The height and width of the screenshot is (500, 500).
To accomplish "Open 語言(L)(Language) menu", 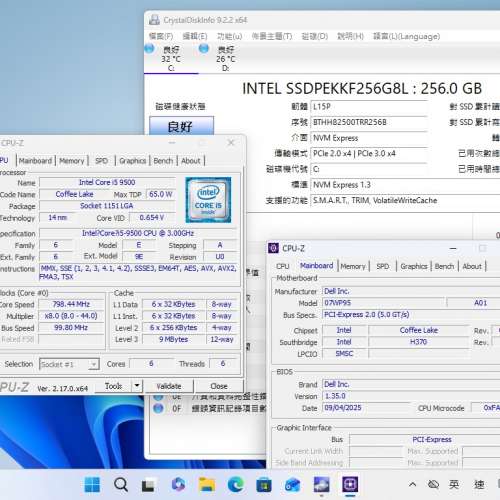I will (406, 36).
